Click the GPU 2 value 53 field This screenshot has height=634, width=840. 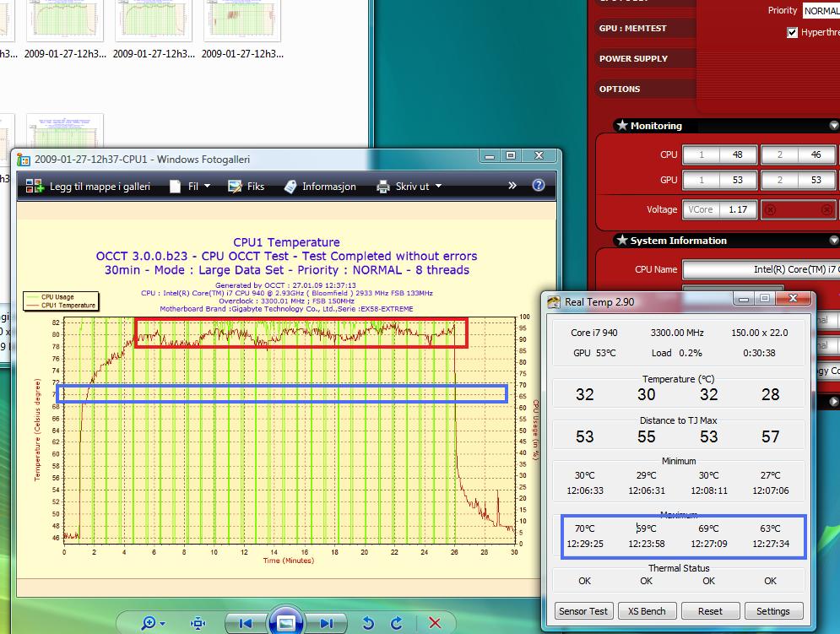tap(799, 180)
